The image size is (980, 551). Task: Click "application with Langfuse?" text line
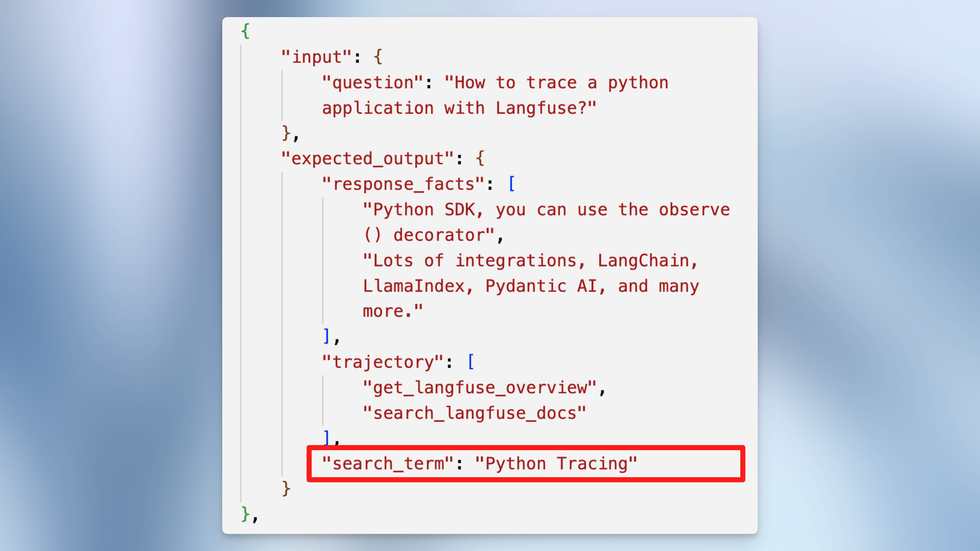pos(459,108)
